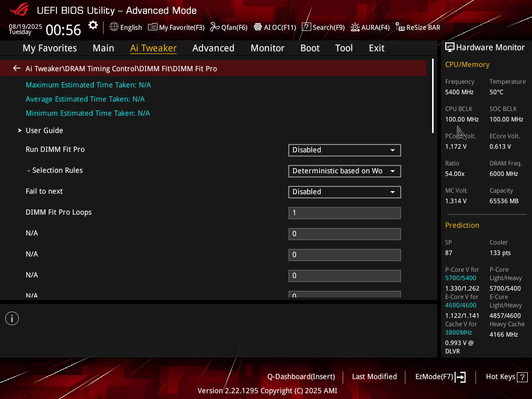
Task: Click the 5700/5400 P-Core link text
Action: [461, 278]
